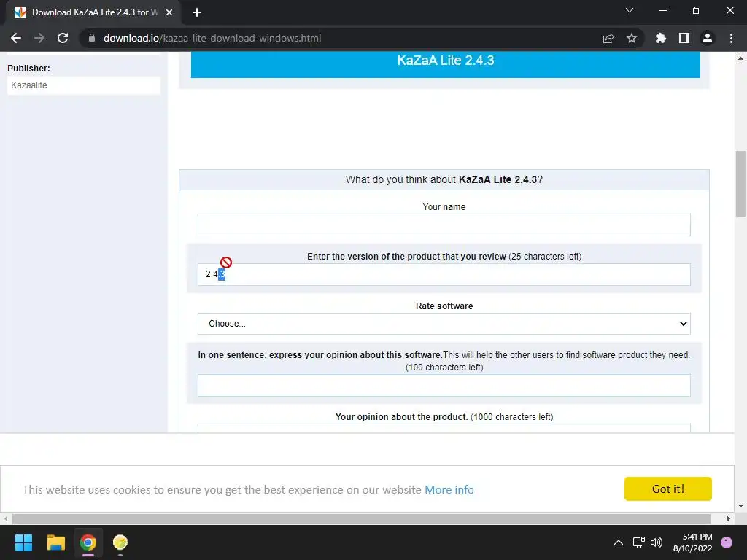Click the Chrome taskbar icon
This screenshot has width=747, height=560.
[88, 542]
